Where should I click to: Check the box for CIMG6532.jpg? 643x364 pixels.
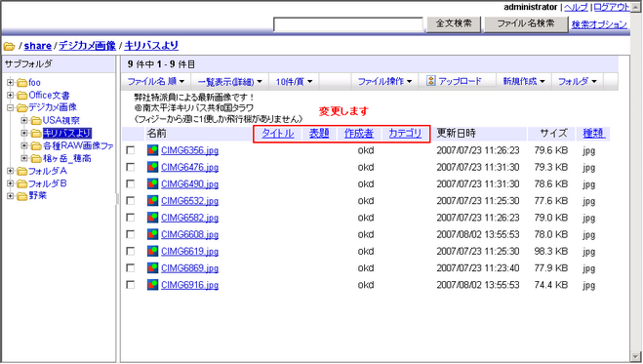click(131, 201)
